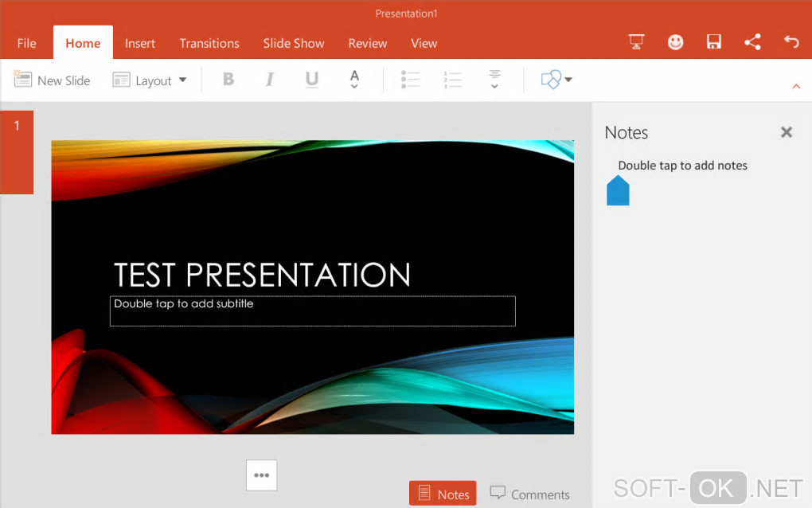This screenshot has width=812, height=508.
Task: Open the Comments pane
Action: 529,494
